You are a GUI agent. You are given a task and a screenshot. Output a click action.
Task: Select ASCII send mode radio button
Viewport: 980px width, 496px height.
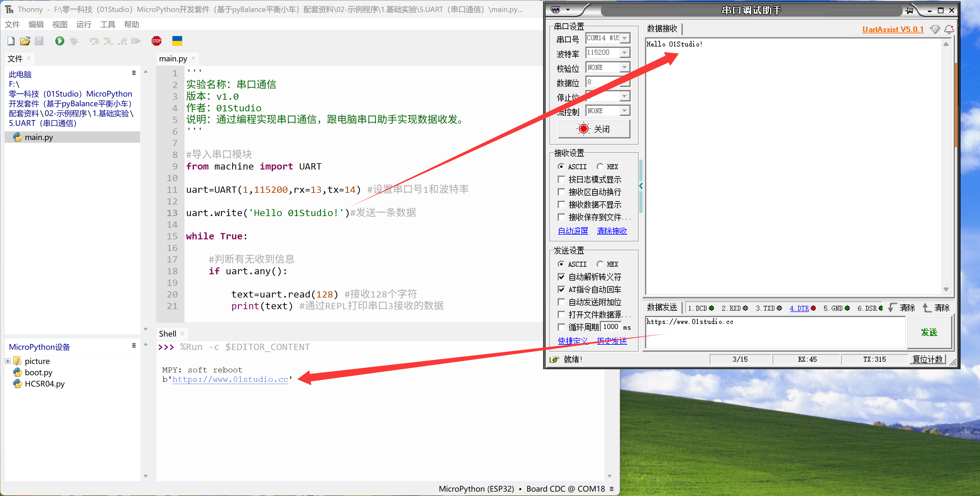point(561,264)
